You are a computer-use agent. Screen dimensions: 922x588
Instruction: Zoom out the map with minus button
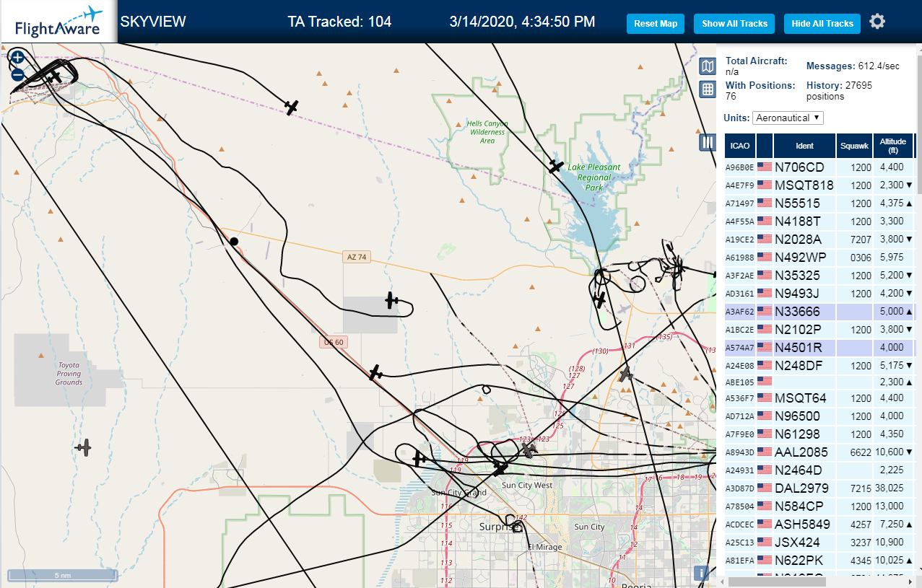point(18,74)
